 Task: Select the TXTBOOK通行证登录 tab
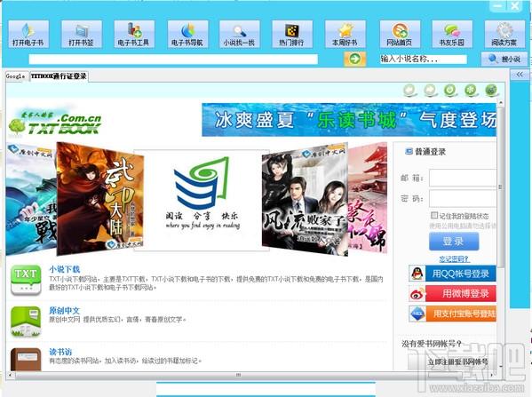click(x=59, y=76)
